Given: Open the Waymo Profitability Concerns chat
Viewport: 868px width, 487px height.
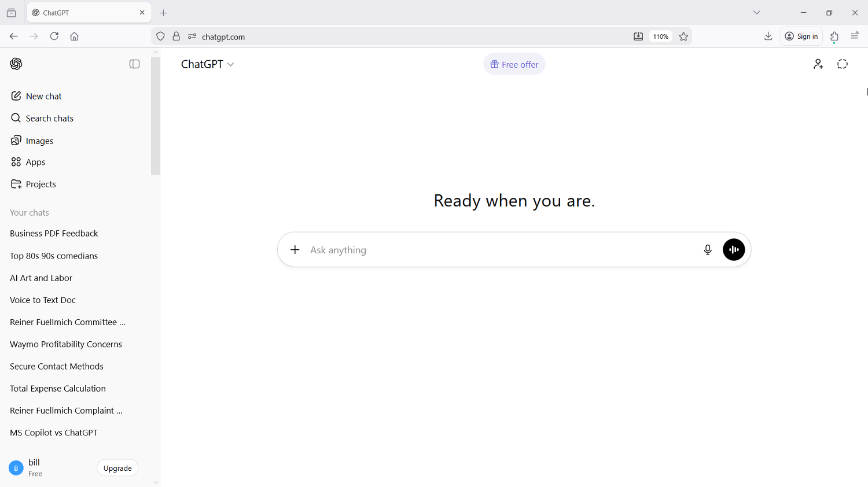Looking at the screenshot, I should tap(66, 344).
